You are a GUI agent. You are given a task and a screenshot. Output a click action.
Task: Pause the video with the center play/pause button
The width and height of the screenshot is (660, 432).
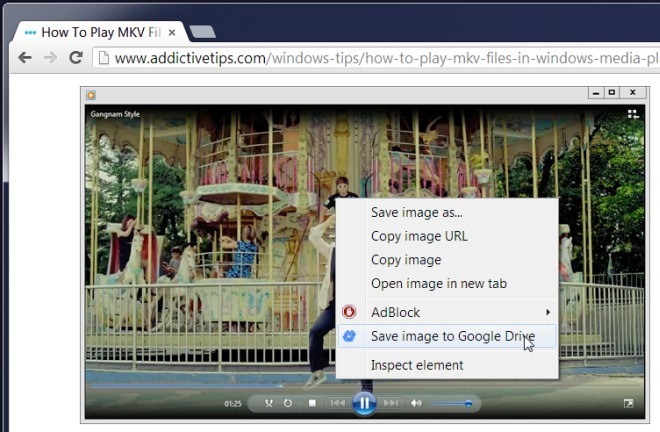pos(364,403)
